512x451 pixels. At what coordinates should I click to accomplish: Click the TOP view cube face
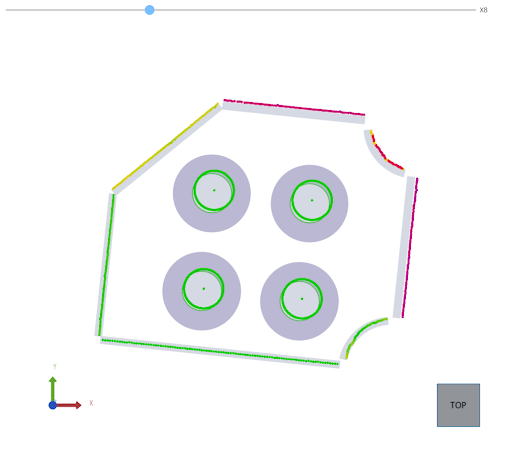point(458,405)
